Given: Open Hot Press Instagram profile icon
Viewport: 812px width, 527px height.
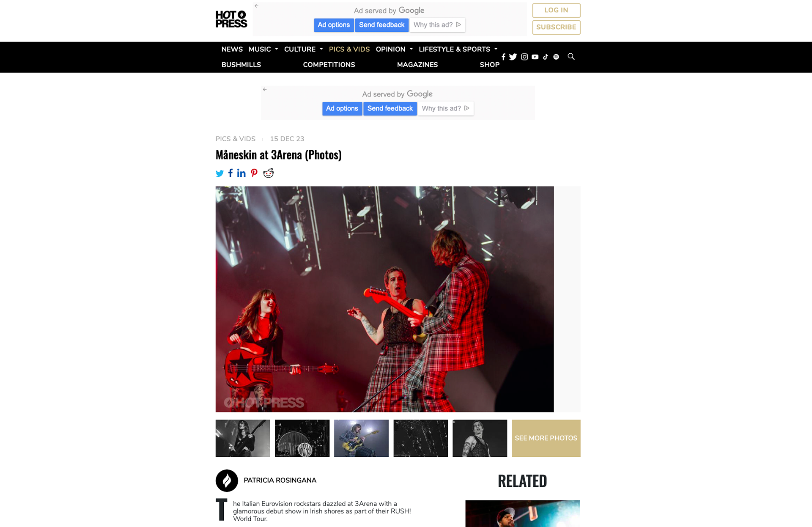Looking at the screenshot, I should tap(524, 57).
